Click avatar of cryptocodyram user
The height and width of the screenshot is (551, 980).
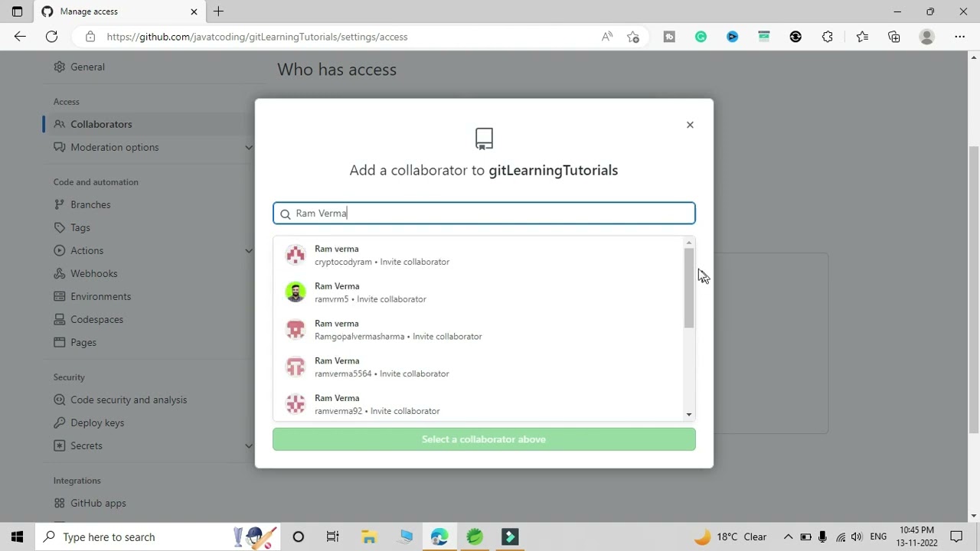pyautogui.click(x=296, y=255)
